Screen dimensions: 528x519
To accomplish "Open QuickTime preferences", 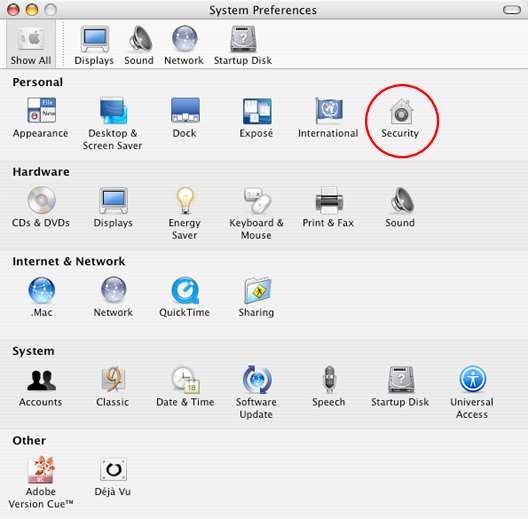I will (185, 297).
